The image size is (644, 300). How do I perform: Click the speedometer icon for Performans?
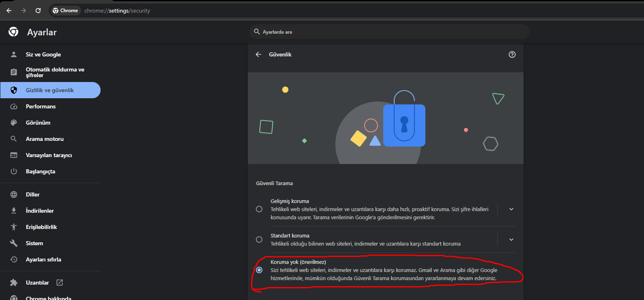point(14,106)
